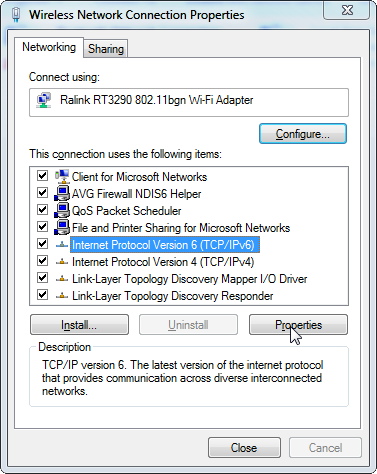Click the Ralink Wi-Fi adapter icon
This screenshot has height=474, width=377.
44,100
